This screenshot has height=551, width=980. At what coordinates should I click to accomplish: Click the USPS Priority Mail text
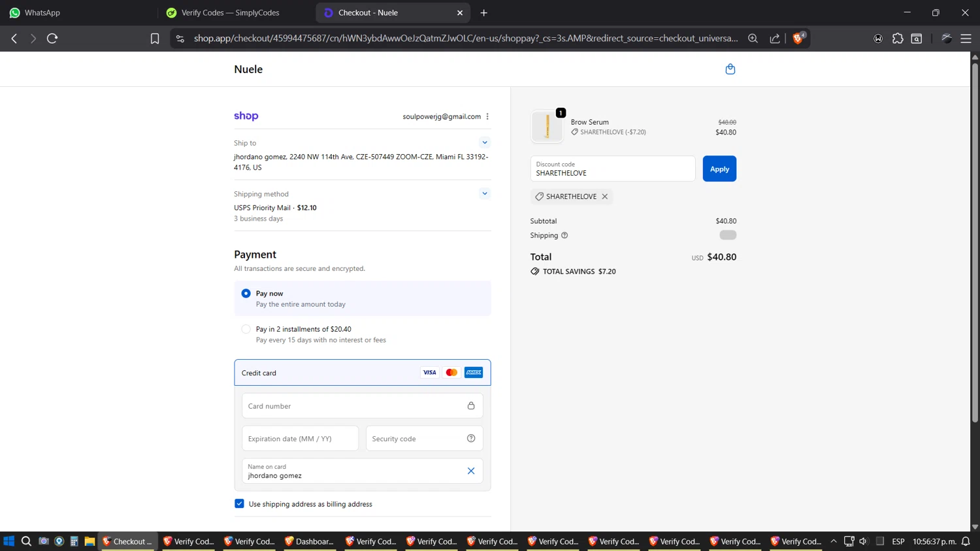tap(262, 208)
